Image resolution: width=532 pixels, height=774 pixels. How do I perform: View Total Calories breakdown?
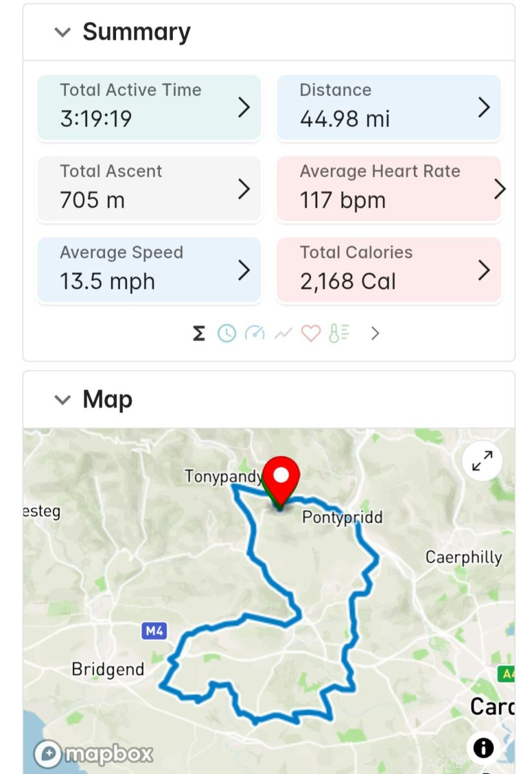click(388, 270)
